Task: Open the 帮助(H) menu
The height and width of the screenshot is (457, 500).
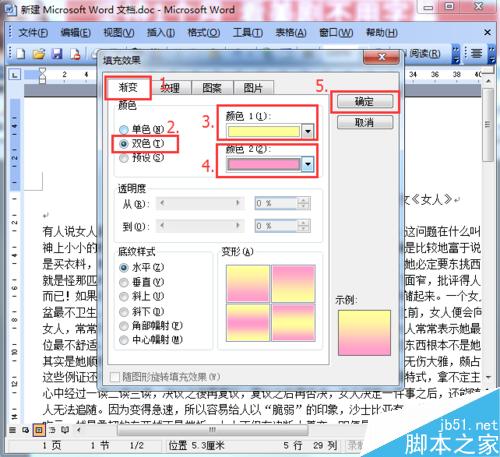Action: click(x=382, y=33)
